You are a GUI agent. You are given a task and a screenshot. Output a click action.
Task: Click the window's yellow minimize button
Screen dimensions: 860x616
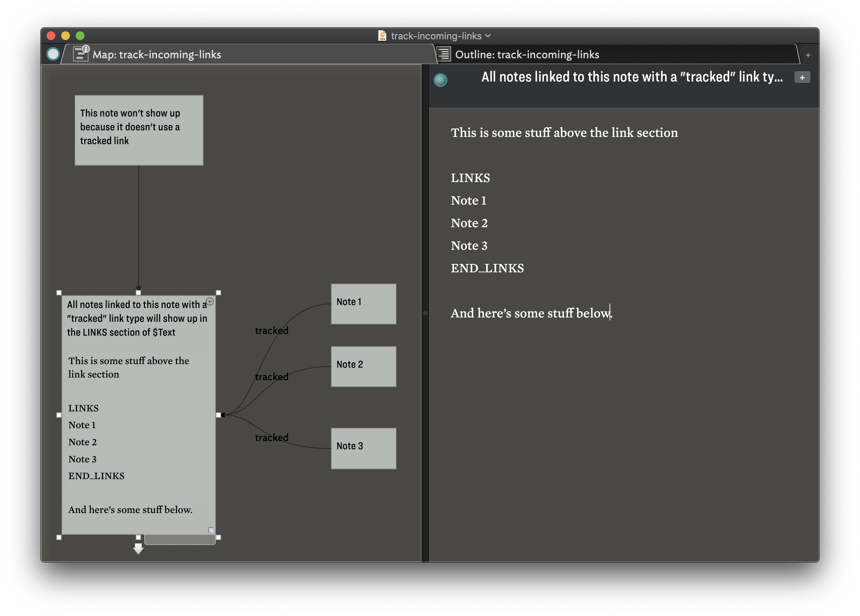pyautogui.click(x=66, y=36)
